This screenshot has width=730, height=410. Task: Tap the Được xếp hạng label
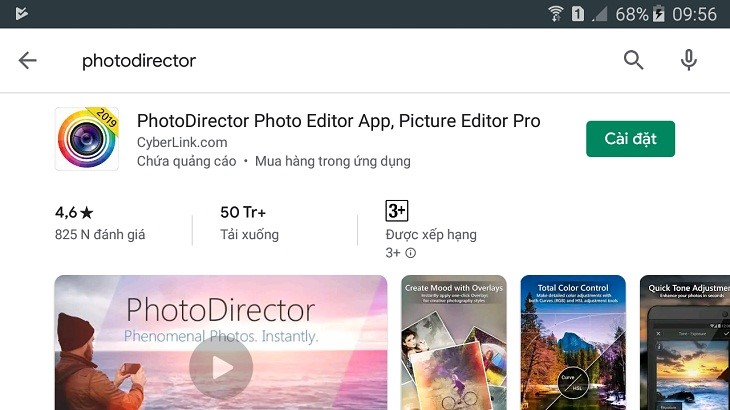431,235
